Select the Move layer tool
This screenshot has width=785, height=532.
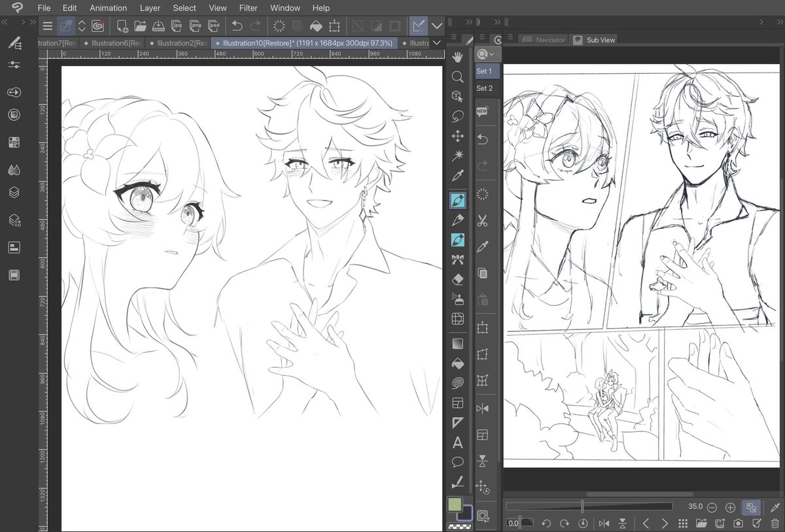tap(458, 136)
